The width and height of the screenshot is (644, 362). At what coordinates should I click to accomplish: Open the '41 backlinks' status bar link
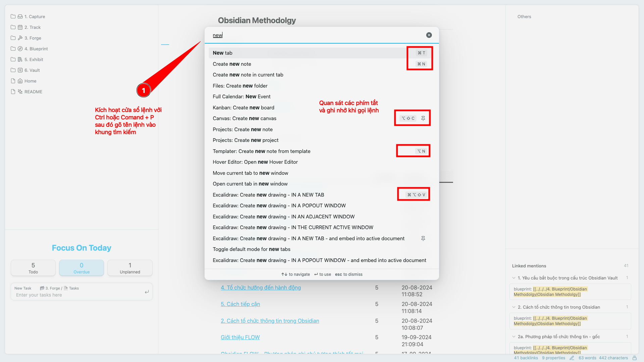click(526, 358)
